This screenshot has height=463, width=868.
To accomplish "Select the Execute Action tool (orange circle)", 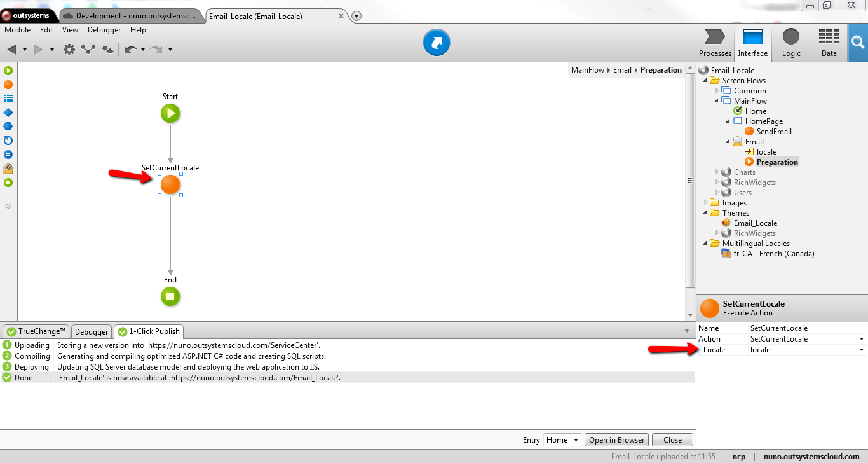I will point(8,85).
